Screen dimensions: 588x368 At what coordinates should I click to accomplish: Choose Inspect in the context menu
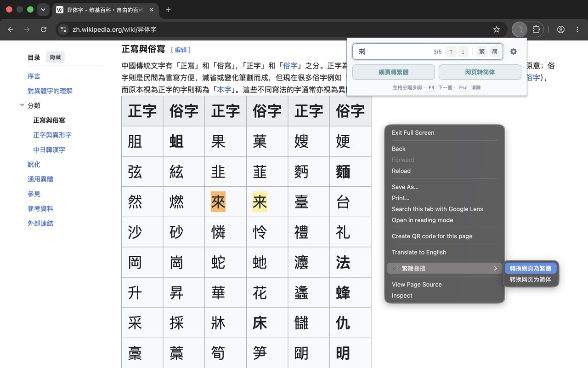click(445, 295)
